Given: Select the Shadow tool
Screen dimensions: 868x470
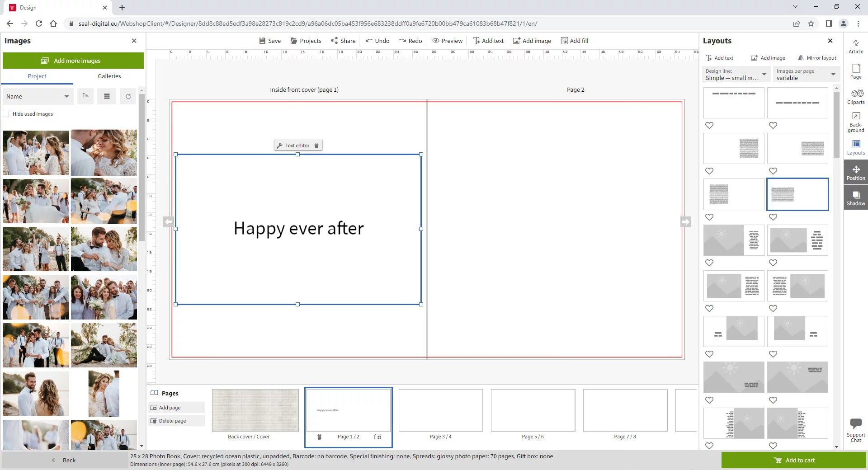Looking at the screenshot, I should click(855, 198).
